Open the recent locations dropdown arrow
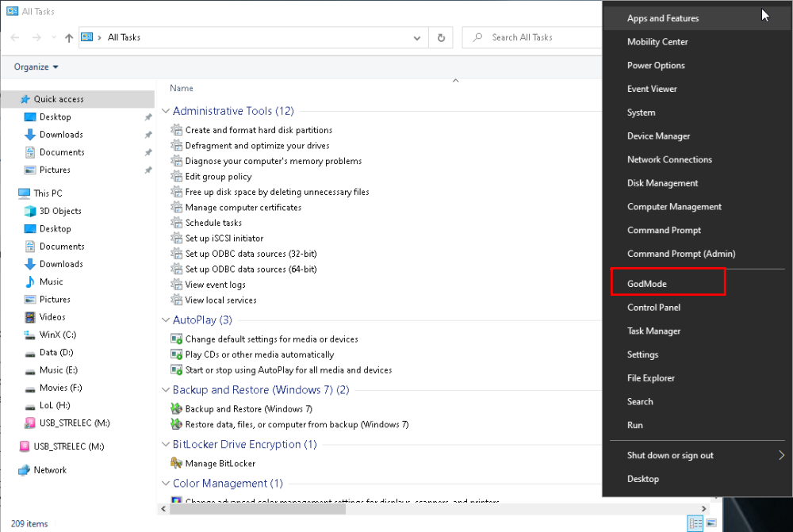The width and height of the screenshot is (793, 532). click(54, 37)
